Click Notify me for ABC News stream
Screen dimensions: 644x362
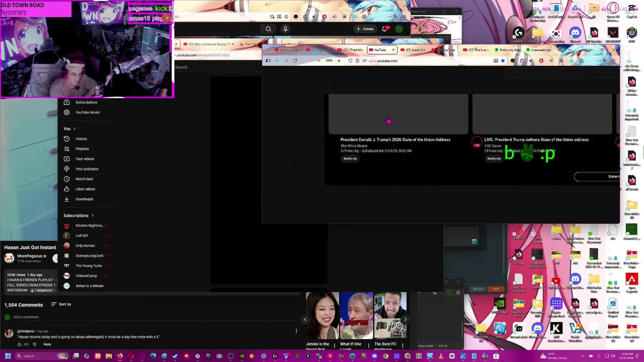pyautogui.click(x=494, y=159)
